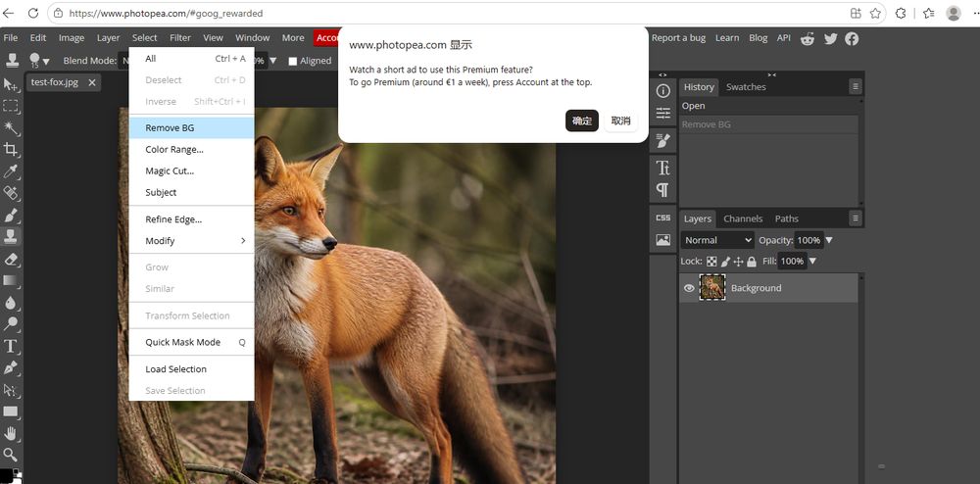Toggle lock image pixels brush icon

pyautogui.click(x=725, y=262)
